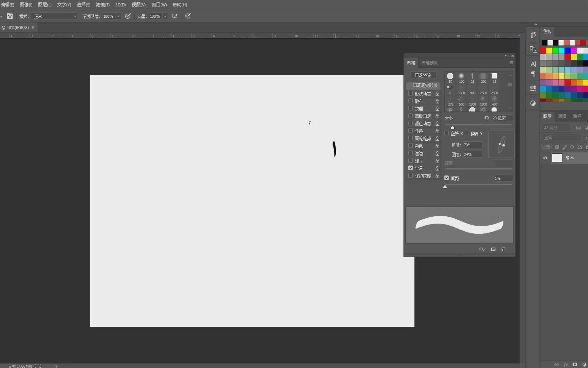Open the 传递 settings

pyautogui.click(x=419, y=131)
